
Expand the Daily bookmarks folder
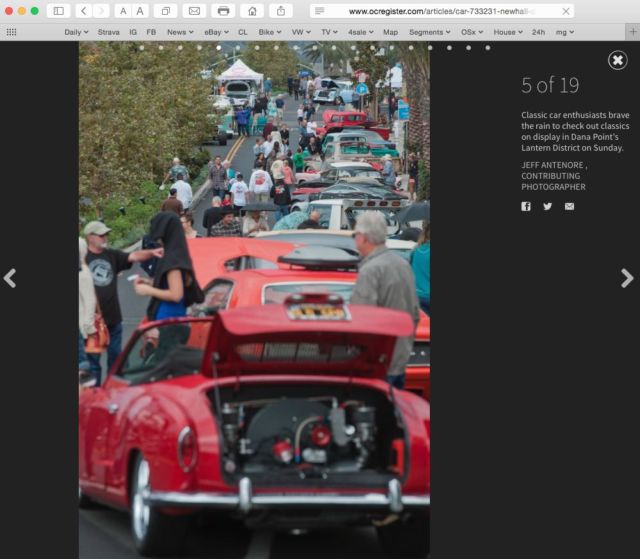click(x=77, y=32)
